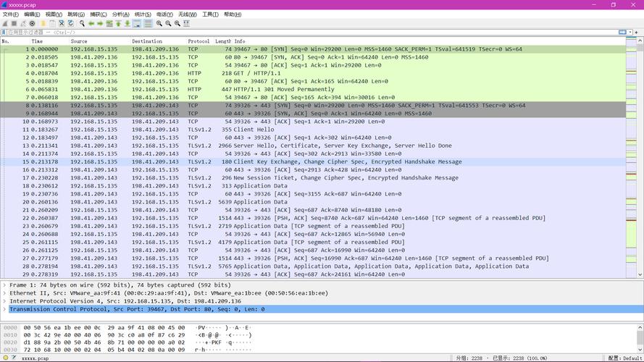Open the 帮助(H) menu

point(233,14)
